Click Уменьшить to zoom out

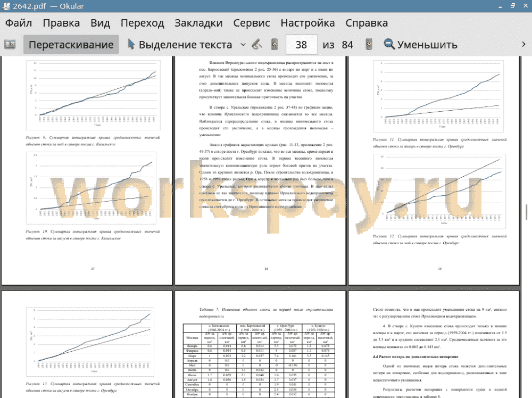coord(421,45)
